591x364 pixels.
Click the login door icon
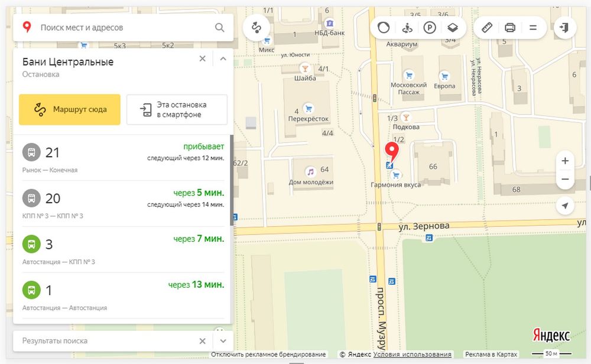(565, 27)
